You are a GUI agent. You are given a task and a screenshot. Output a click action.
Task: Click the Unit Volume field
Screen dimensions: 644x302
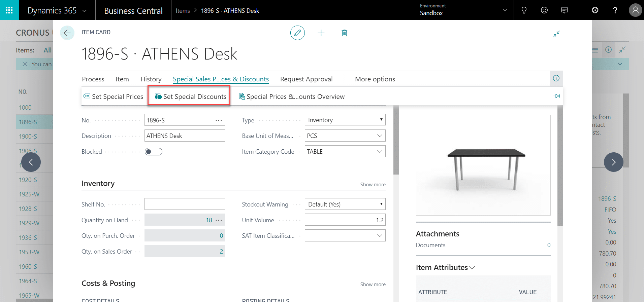345,220
